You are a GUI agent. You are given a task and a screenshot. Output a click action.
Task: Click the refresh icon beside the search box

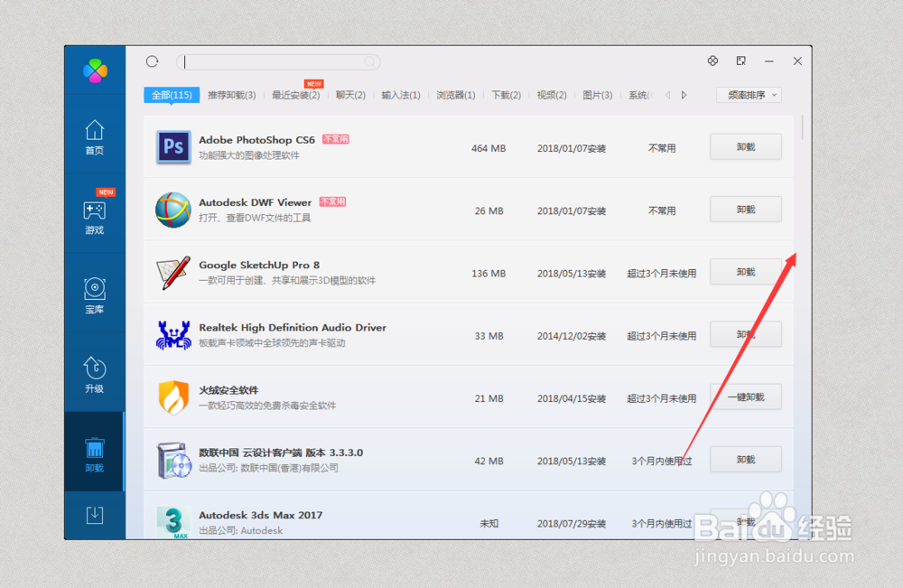tap(152, 61)
